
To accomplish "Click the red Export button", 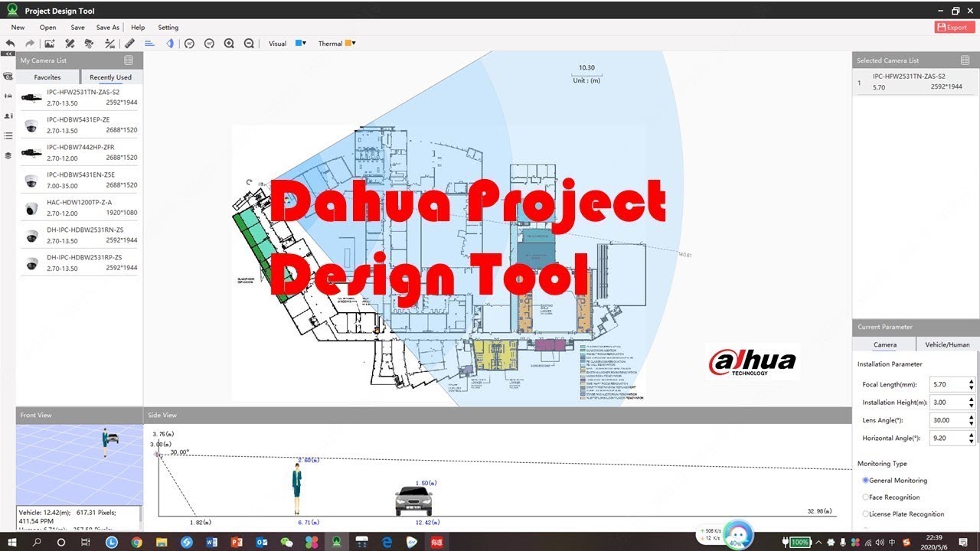I will click(955, 27).
